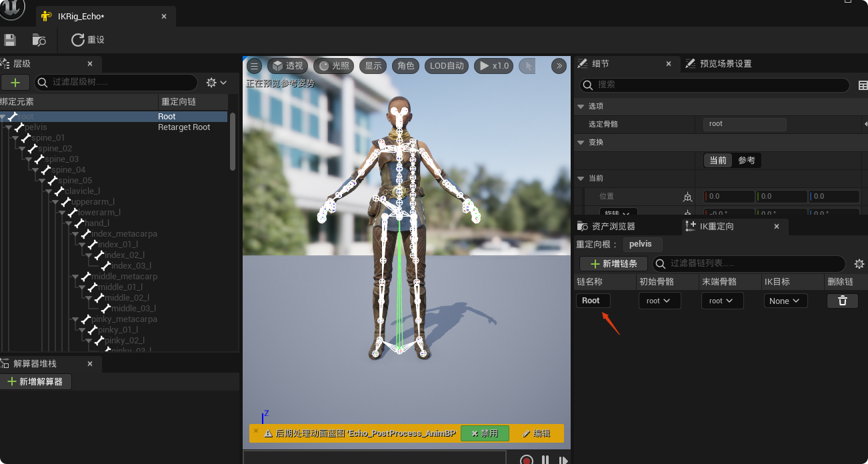
Task: Click the spine_05 bone icon
Action: coord(52,181)
